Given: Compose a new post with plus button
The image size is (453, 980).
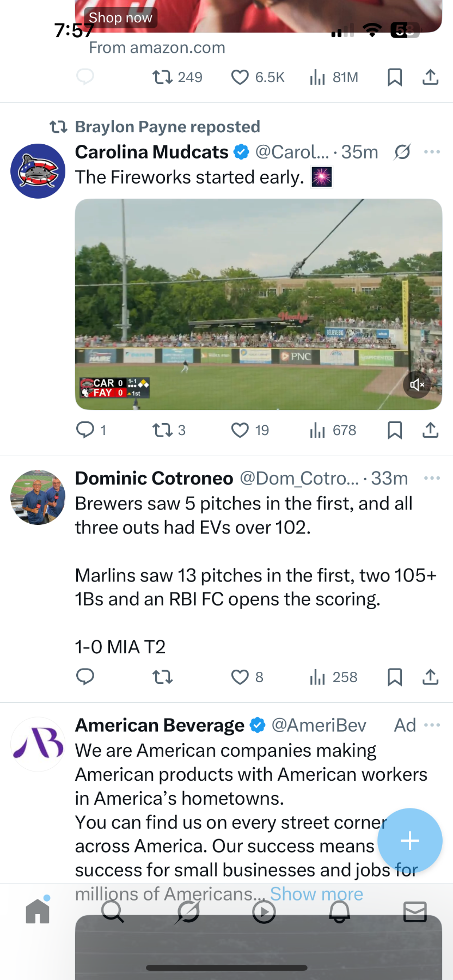Looking at the screenshot, I should [x=409, y=841].
